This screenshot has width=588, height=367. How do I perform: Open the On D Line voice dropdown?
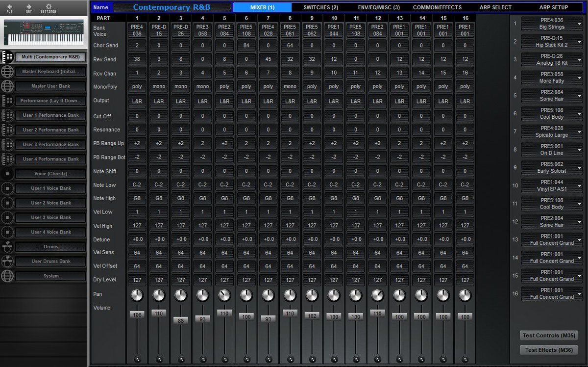[x=552, y=149]
